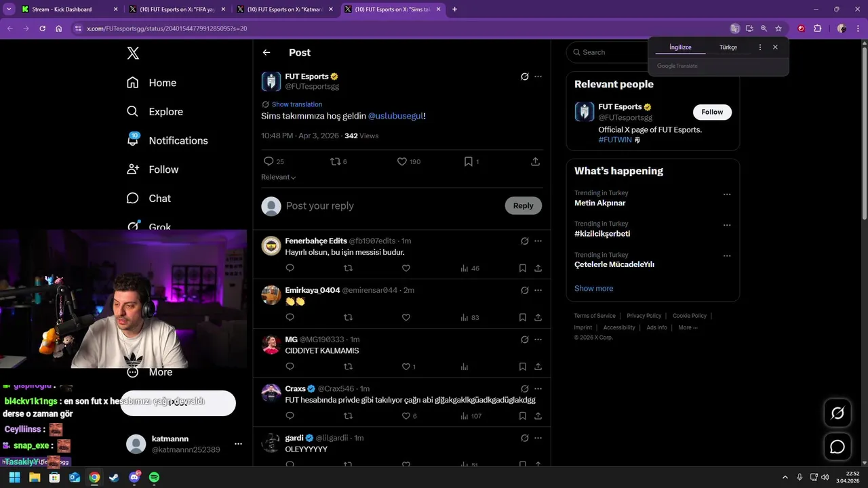This screenshot has width=868, height=488.
Task: Open Windows Start menu
Action: pos(14,477)
